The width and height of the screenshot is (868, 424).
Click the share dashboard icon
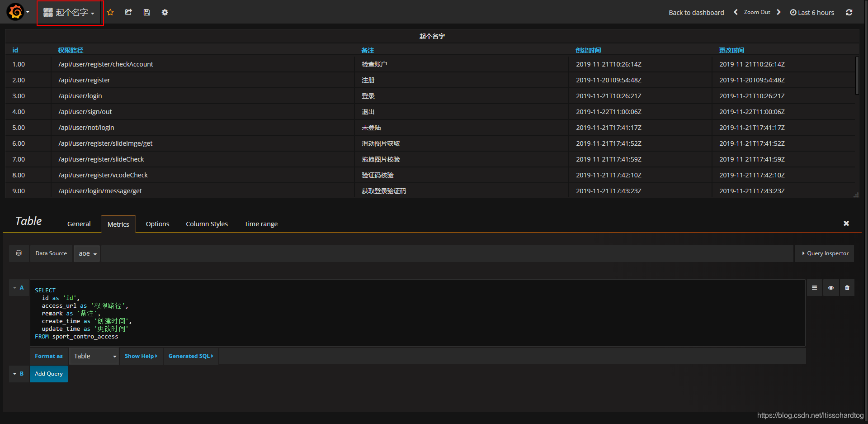(128, 12)
